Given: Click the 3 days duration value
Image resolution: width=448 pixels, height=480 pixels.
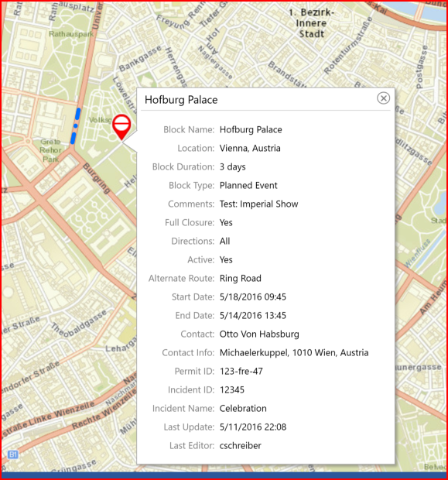Looking at the screenshot, I should tap(232, 166).
